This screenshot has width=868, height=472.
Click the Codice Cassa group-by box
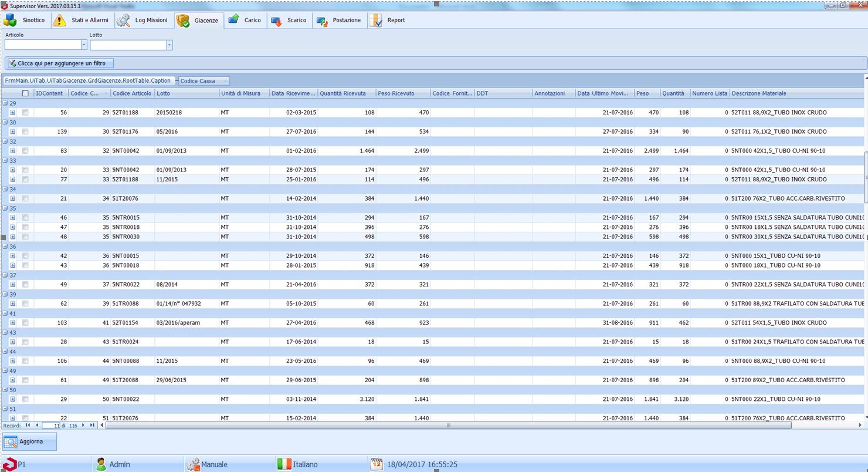click(204, 81)
